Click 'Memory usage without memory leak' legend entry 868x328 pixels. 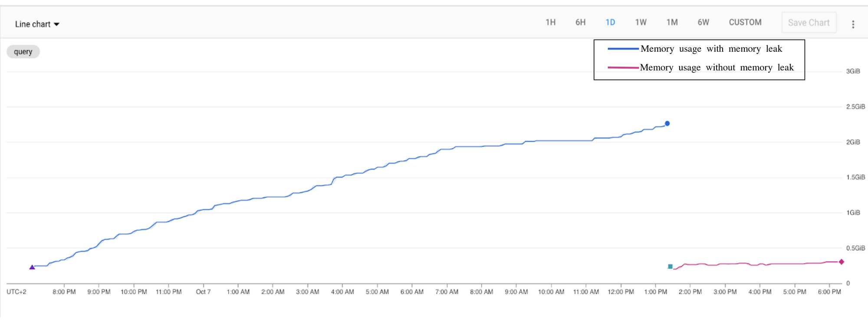717,67
